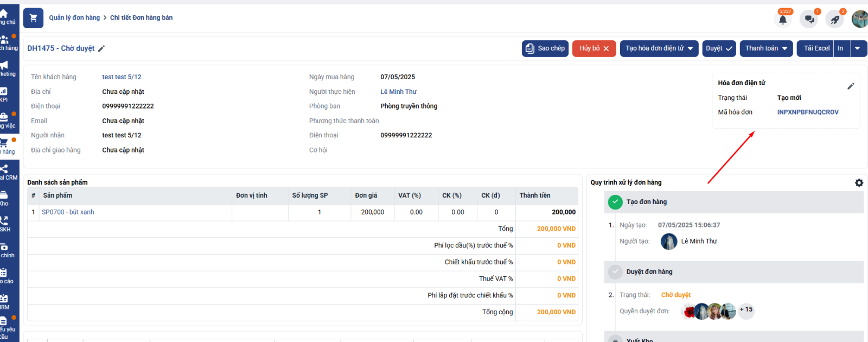Viewport: 868px width, 342px height.
Task: Open the notifications bell icon
Action: pyautogui.click(x=782, y=20)
